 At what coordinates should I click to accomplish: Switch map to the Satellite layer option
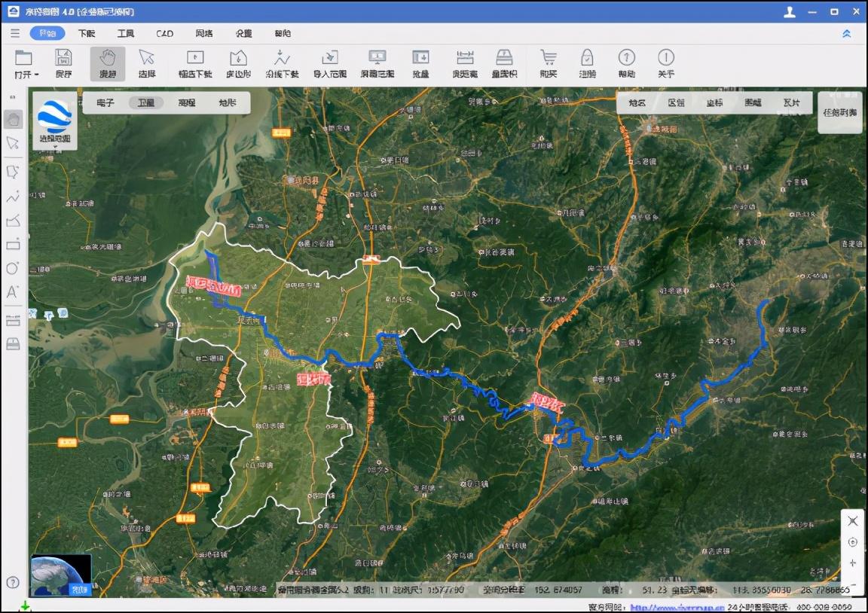tap(146, 102)
